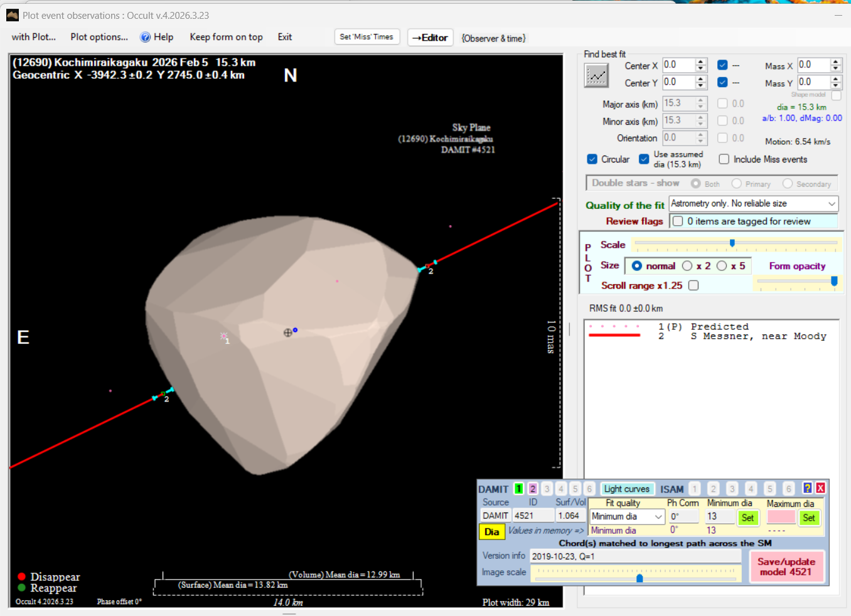Click the Find best fit graph icon
This screenshot has height=616, width=851.
(x=596, y=76)
